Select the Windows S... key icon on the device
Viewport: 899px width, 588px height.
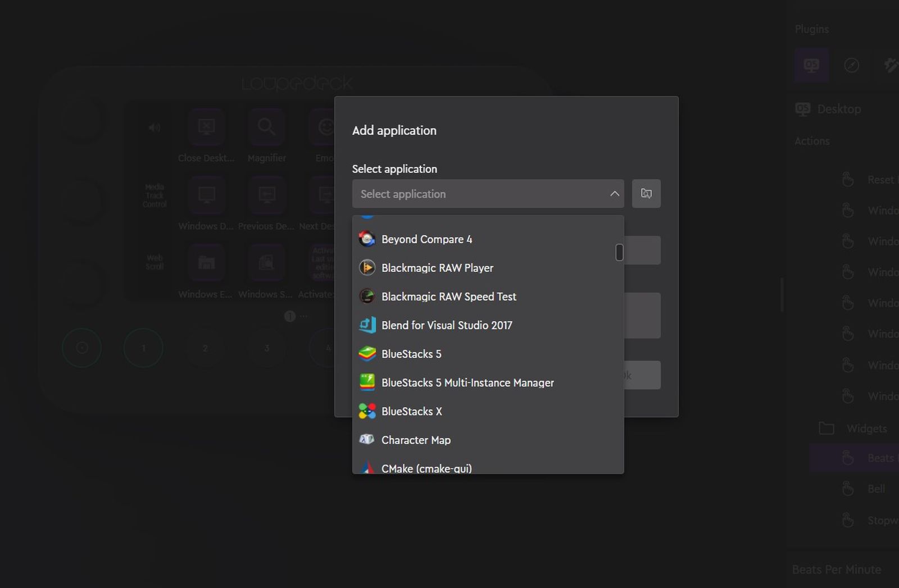pyautogui.click(x=266, y=263)
